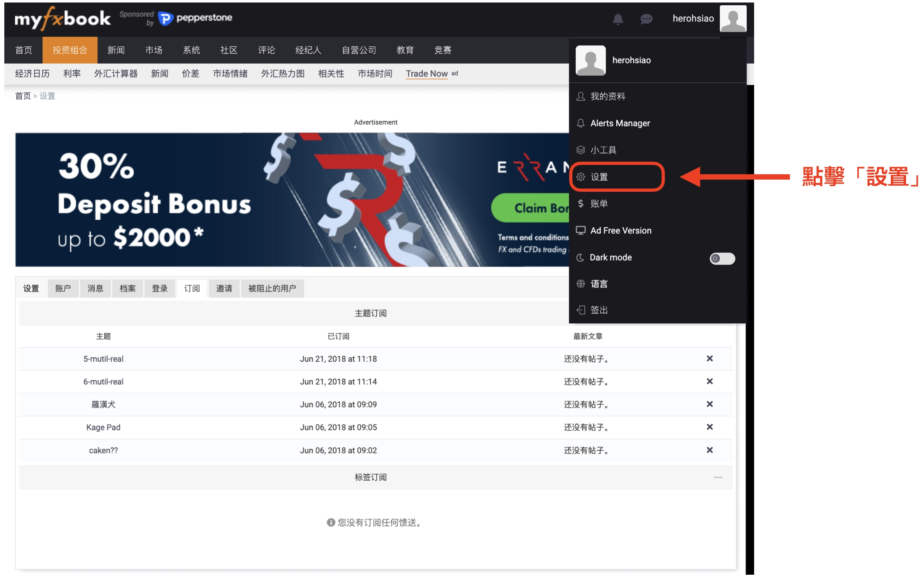
Task: Switch to the 账户 tab
Action: pos(63,289)
